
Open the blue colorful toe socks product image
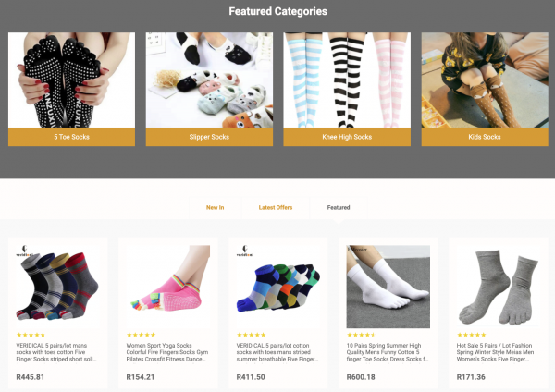[x=278, y=287]
